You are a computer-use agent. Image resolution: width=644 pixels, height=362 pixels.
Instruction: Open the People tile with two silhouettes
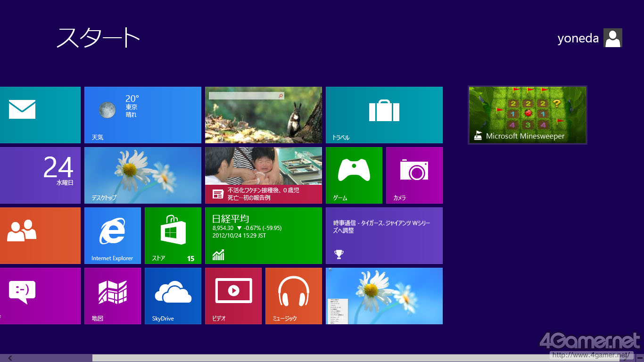[x=40, y=236]
